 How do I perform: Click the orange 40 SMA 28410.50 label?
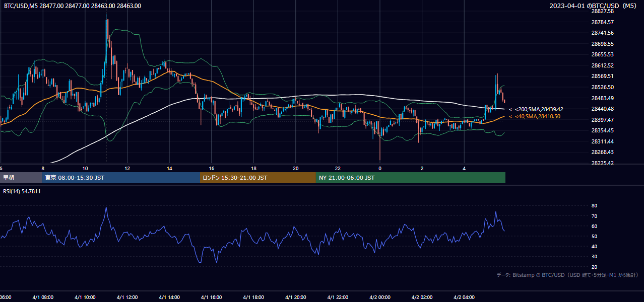click(x=535, y=116)
